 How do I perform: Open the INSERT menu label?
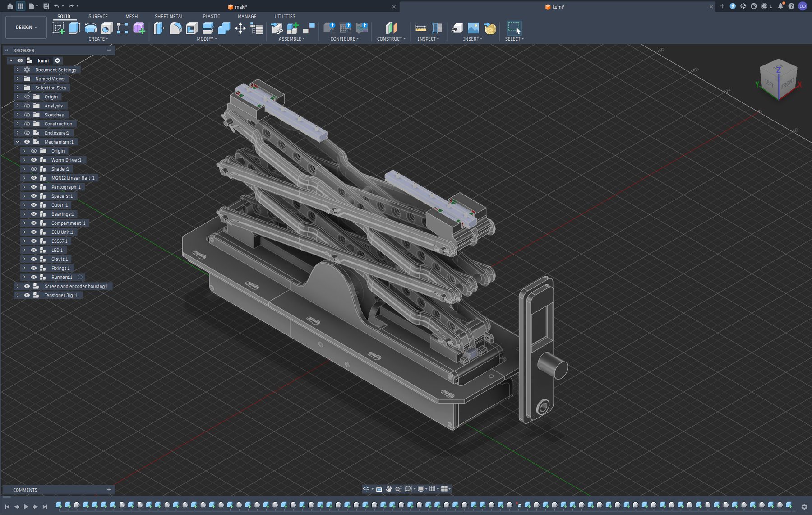[x=472, y=39]
